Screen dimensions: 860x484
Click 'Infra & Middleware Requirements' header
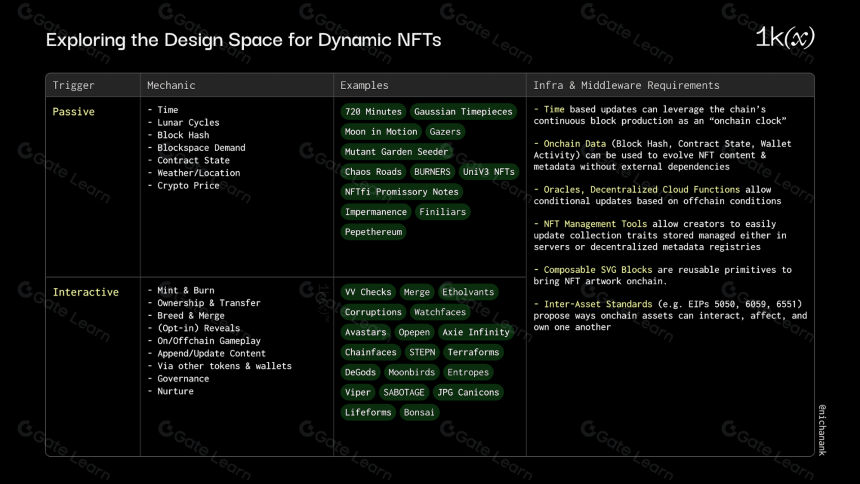tap(626, 85)
